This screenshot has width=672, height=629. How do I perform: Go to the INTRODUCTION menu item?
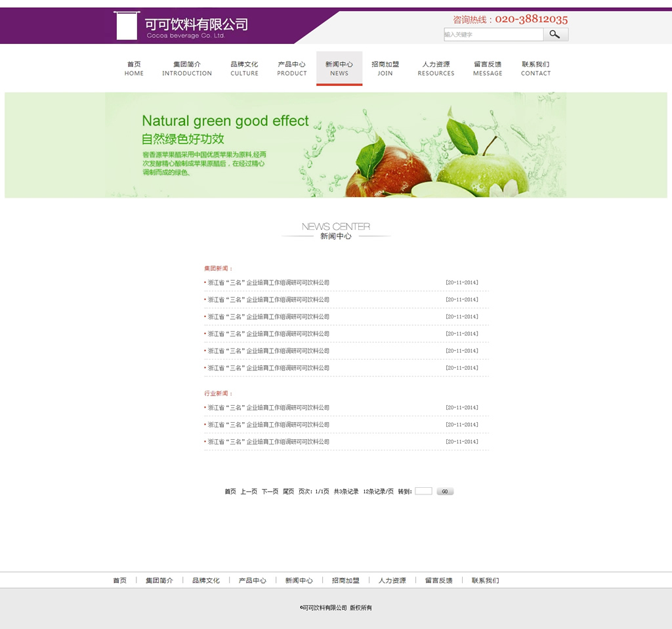coord(187,68)
